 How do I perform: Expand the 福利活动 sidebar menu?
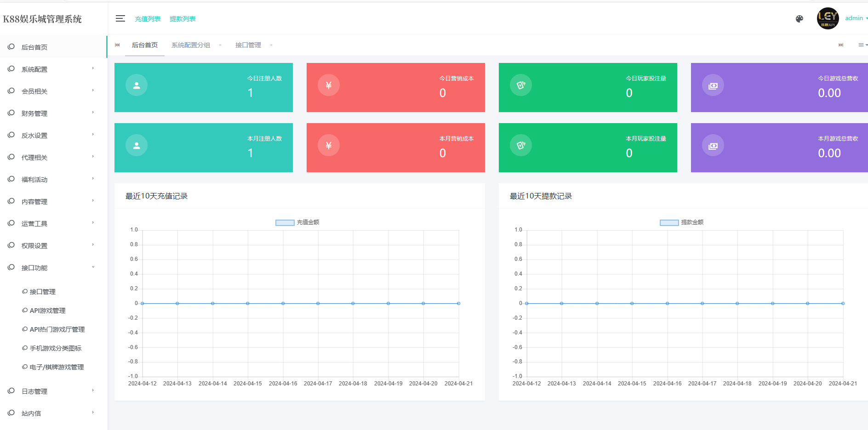pos(53,179)
